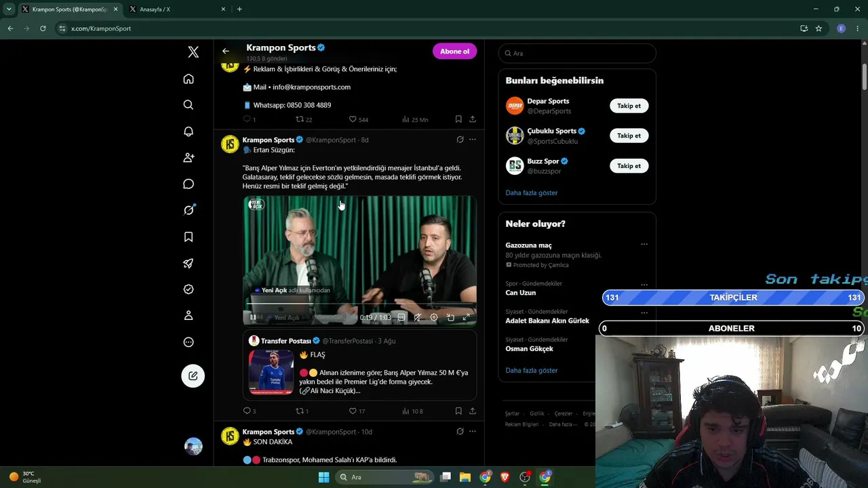
Task: Follow Buzz Spor
Action: 629,166
